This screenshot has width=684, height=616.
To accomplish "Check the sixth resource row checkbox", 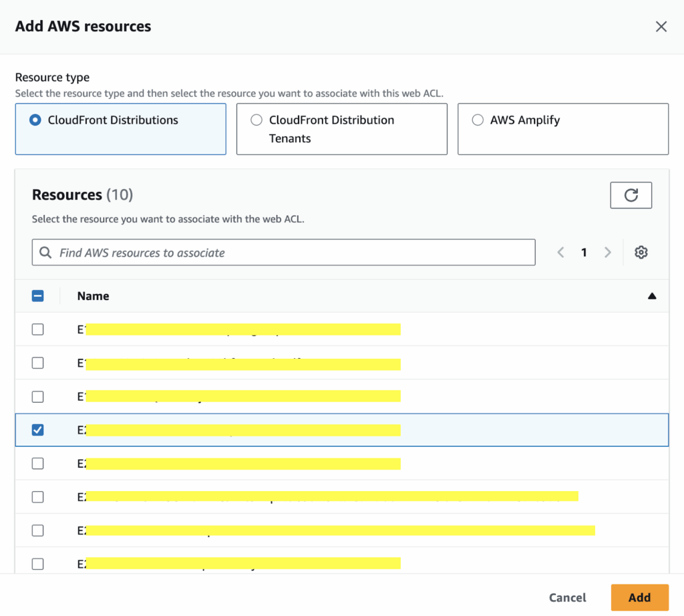I will (38, 497).
